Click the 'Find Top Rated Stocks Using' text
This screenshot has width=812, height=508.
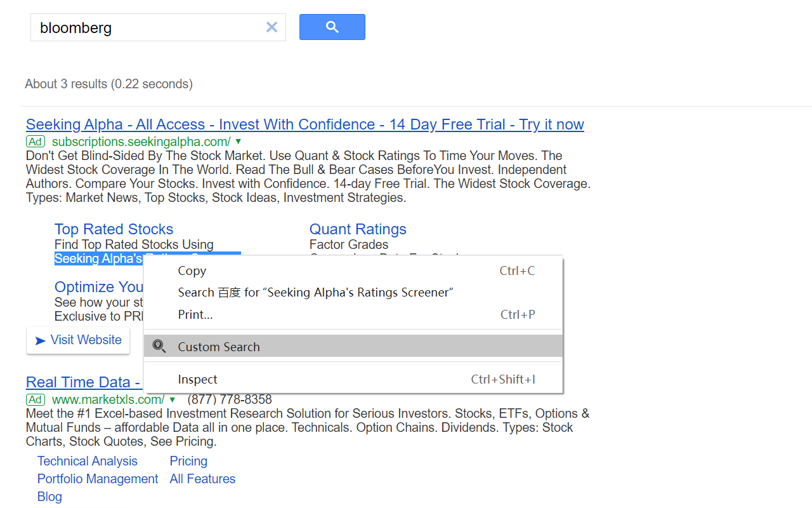click(x=134, y=244)
